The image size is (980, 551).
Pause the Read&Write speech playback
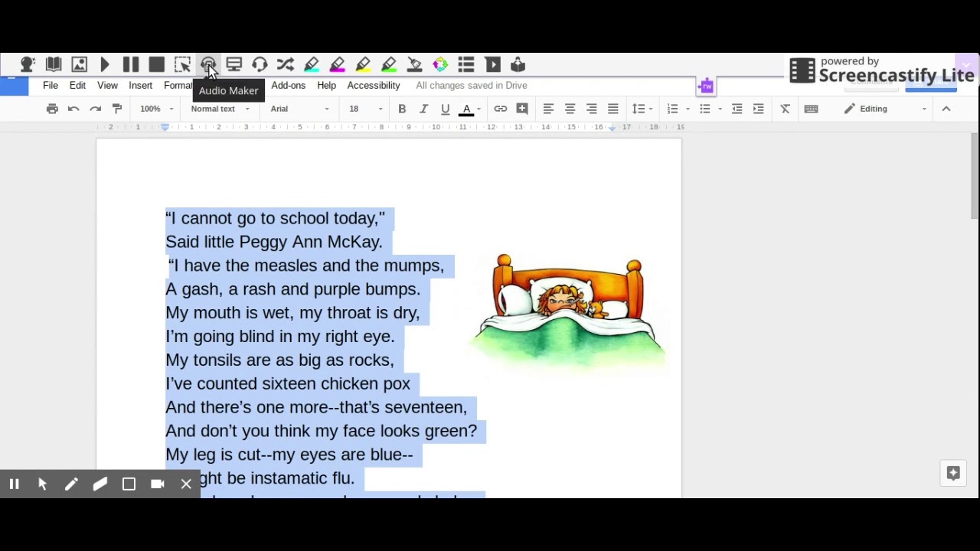(x=131, y=65)
